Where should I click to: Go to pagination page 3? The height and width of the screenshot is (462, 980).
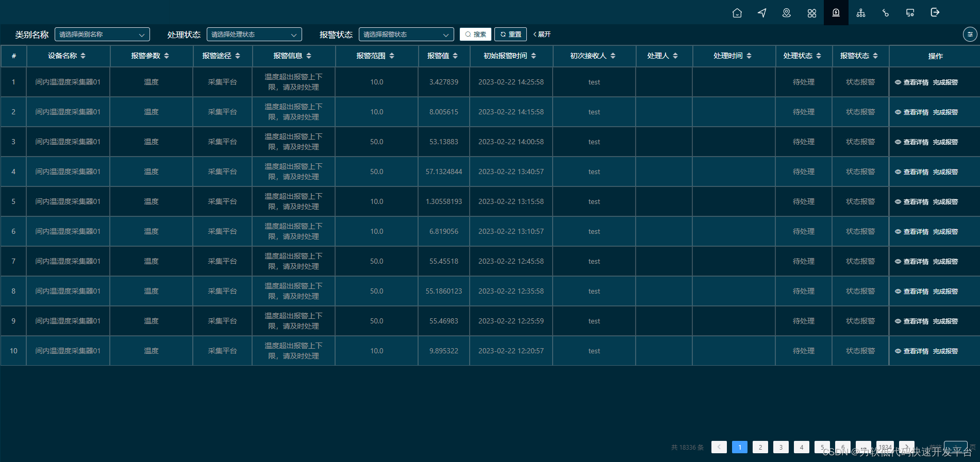tap(781, 447)
